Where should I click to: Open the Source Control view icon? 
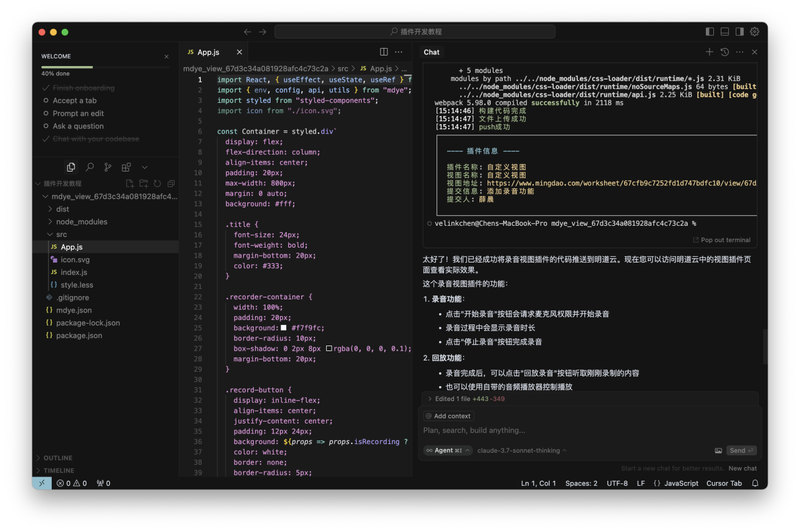pos(108,167)
